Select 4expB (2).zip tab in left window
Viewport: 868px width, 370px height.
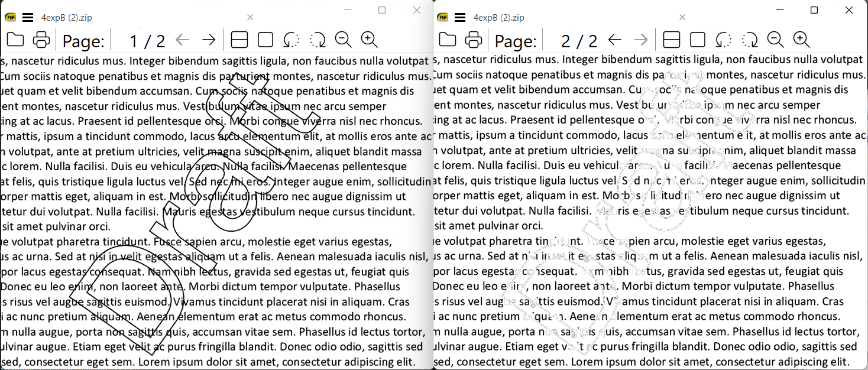67,18
